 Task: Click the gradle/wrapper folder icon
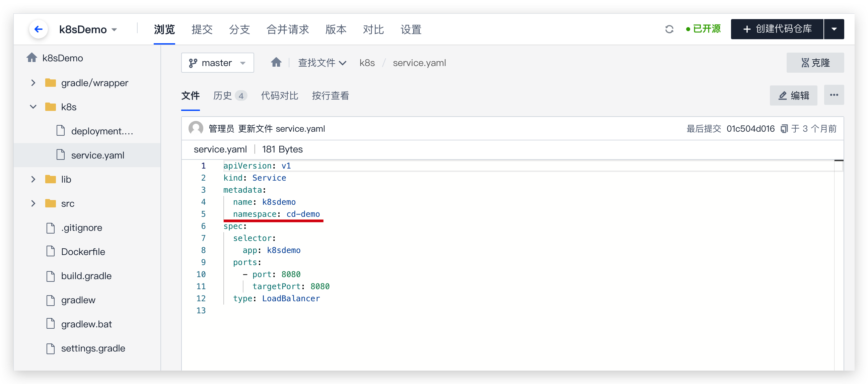point(50,83)
